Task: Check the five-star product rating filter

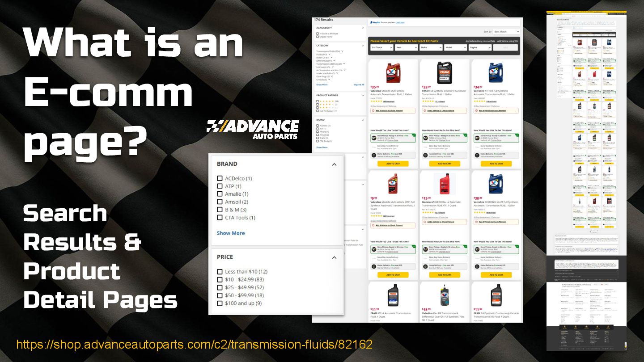Action: [x=318, y=101]
